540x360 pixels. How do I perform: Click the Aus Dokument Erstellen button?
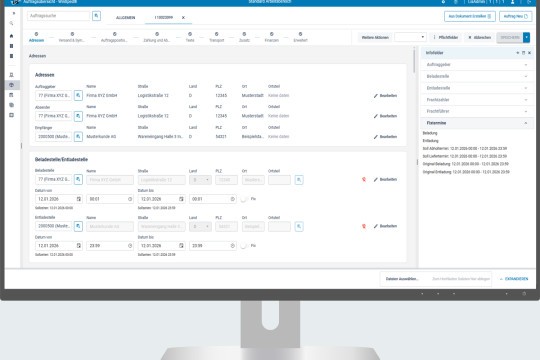point(470,16)
